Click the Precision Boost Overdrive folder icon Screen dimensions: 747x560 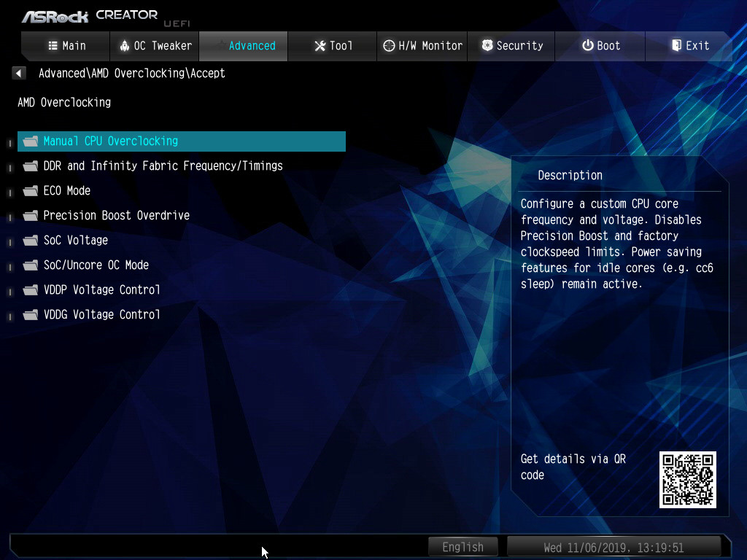point(30,215)
